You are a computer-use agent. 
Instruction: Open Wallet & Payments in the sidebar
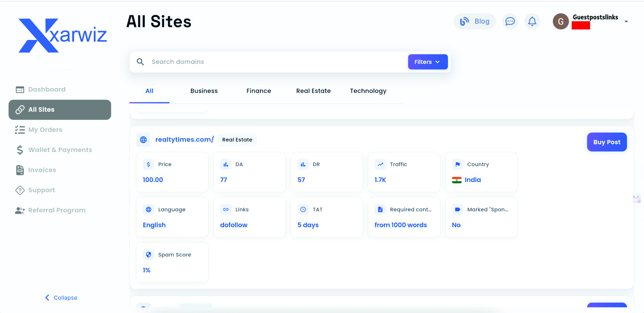click(60, 150)
